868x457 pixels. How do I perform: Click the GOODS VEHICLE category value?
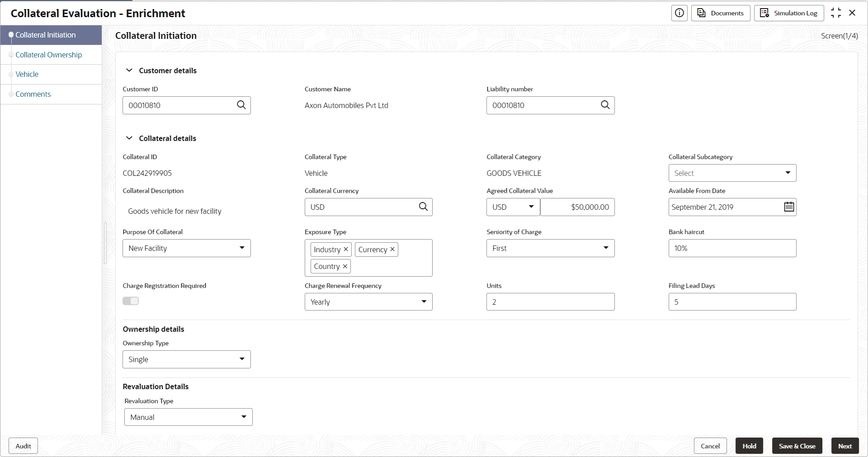click(x=514, y=173)
